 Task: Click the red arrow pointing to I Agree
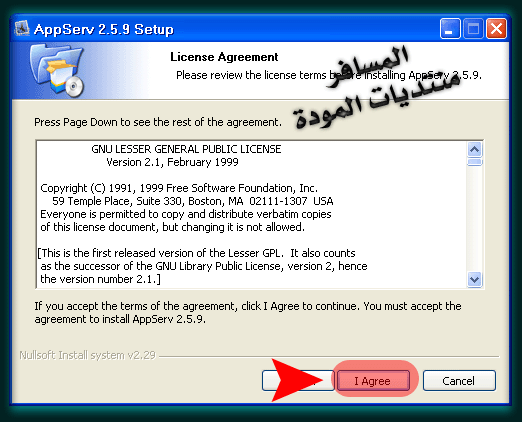297,380
